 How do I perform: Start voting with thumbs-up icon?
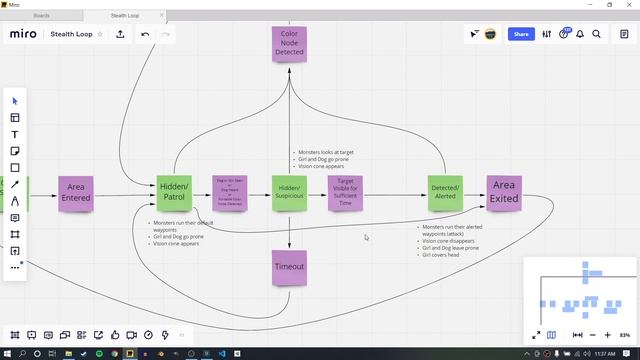click(115, 335)
